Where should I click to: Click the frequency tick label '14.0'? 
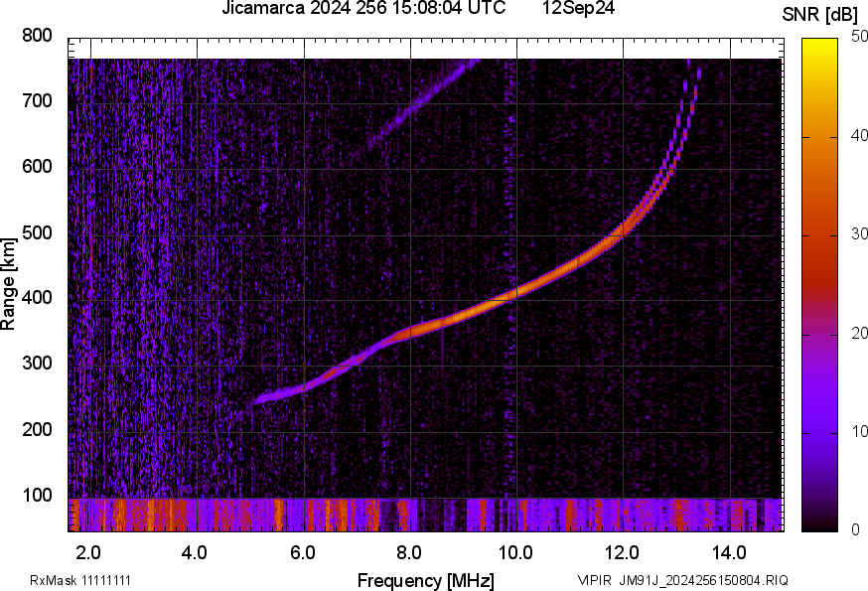[729, 553]
